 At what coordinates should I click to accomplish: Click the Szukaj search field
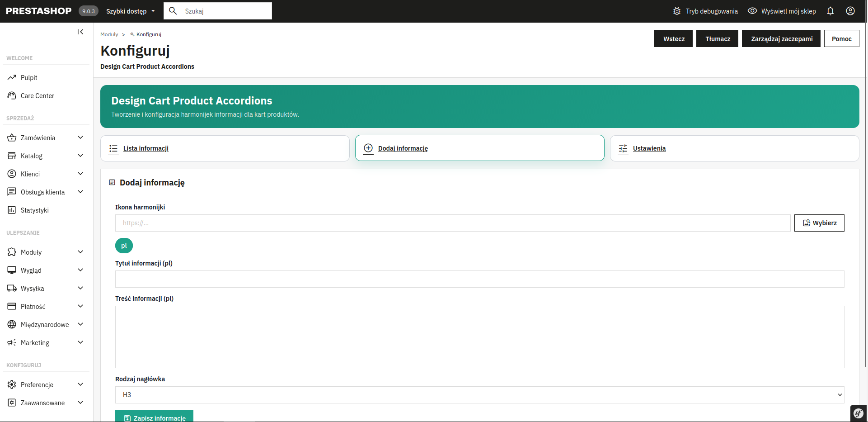[x=218, y=11]
